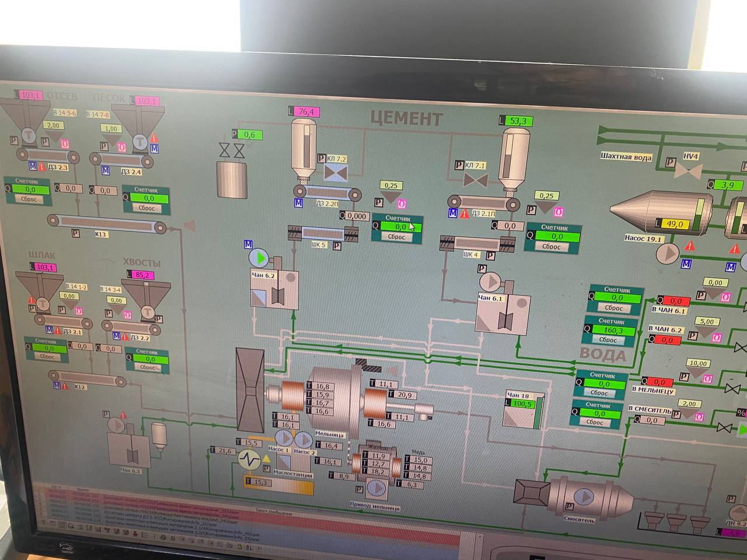
Task: Toggle the P mode box under К13
Action: pyautogui.click(x=75, y=233)
